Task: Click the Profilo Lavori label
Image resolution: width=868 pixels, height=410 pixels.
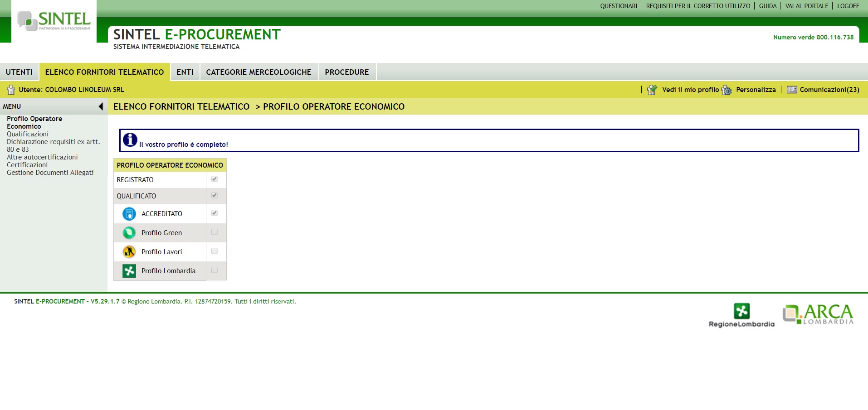Action: [161, 252]
